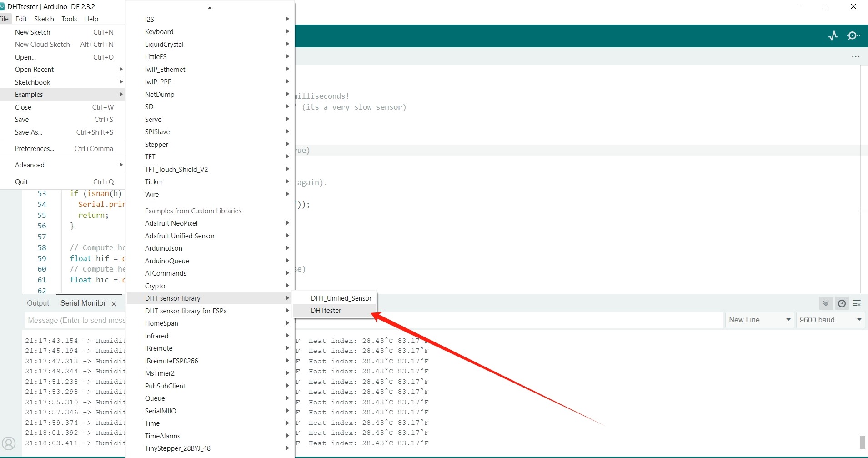Expand the PubSubClient examples

tap(210, 386)
